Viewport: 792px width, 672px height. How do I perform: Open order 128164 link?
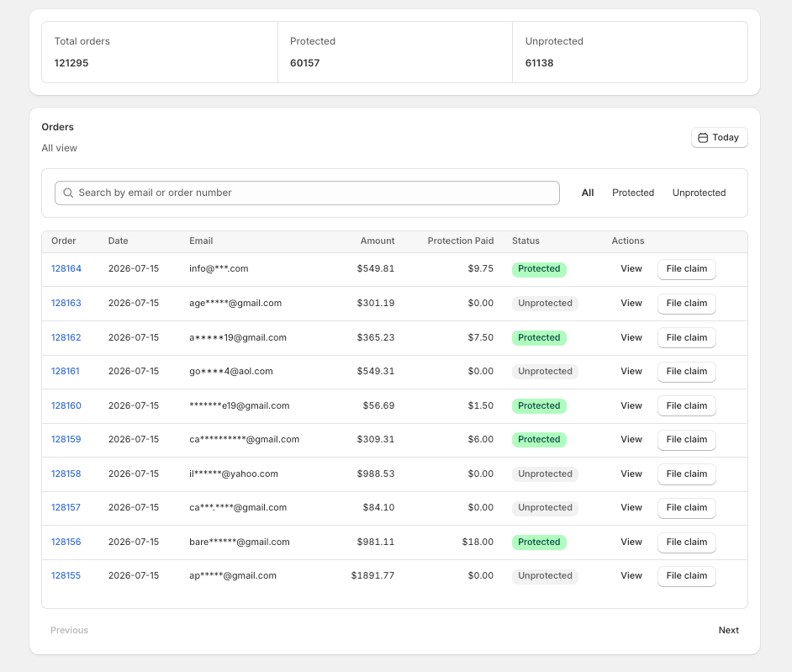click(66, 268)
